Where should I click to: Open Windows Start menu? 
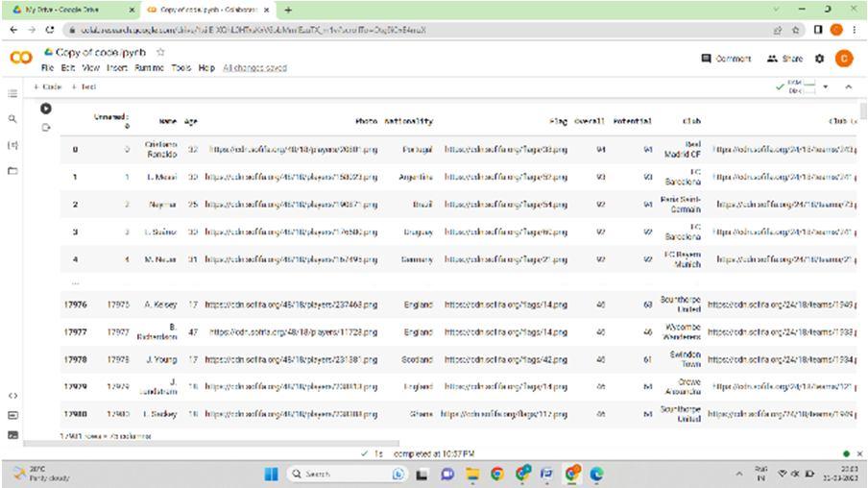pyautogui.click(x=271, y=474)
